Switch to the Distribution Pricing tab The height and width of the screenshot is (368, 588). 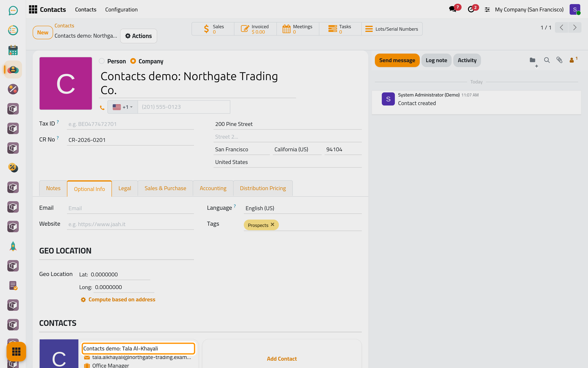pos(263,188)
